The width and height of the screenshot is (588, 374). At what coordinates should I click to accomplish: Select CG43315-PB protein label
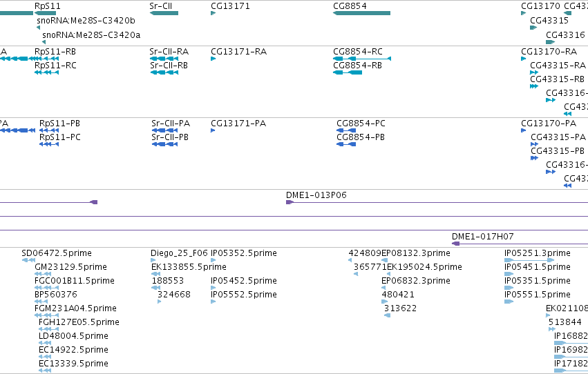click(558, 151)
